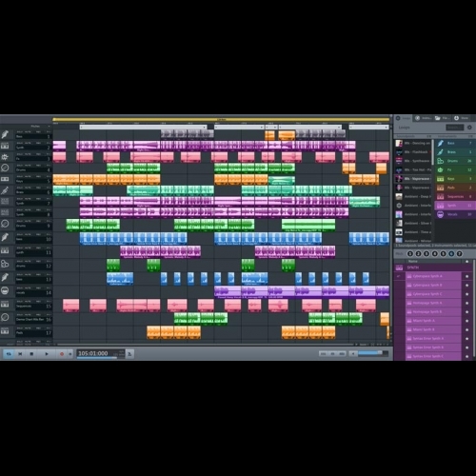Switch to the Store tab
Image resolution: width=476 pixels, height=476 pixels.
[462, 118]
